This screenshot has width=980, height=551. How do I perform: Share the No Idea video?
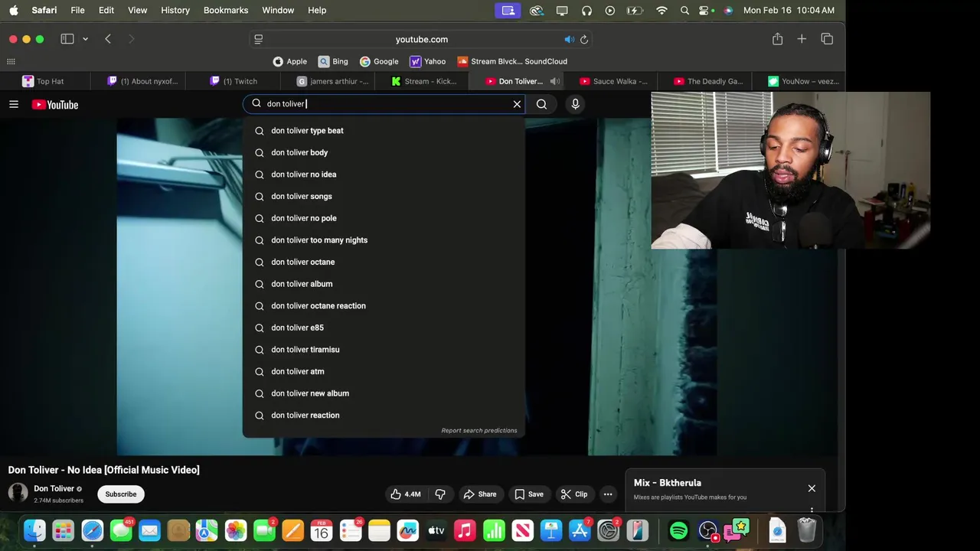(480, 494)
